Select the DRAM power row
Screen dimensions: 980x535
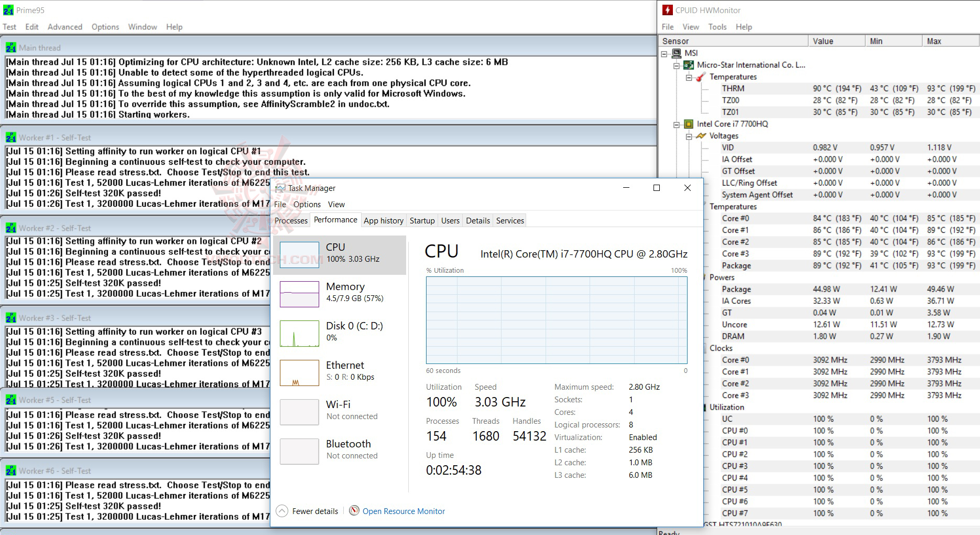point(848,337)
